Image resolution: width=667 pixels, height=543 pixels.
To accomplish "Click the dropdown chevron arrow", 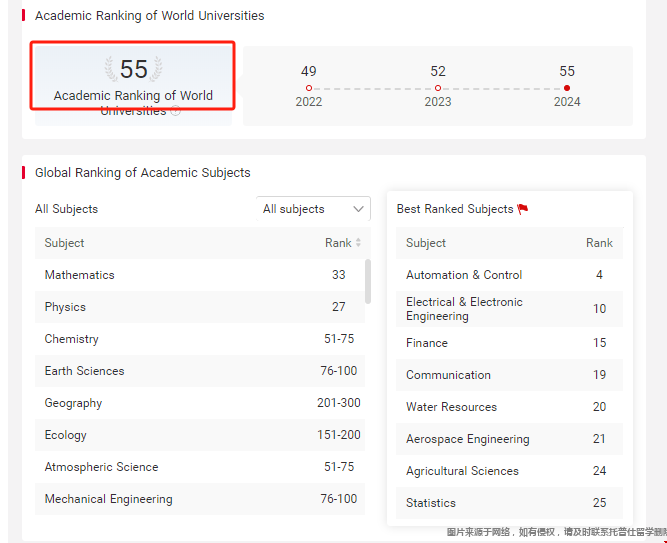I will (359, 209).
